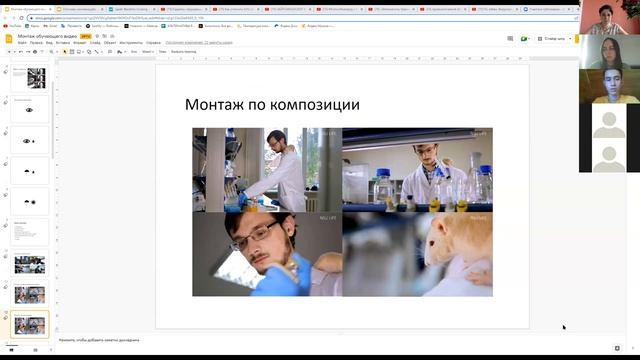640x360 pixels.
Task: Click the browser Back arrow
Action: (x=5, y=18)
